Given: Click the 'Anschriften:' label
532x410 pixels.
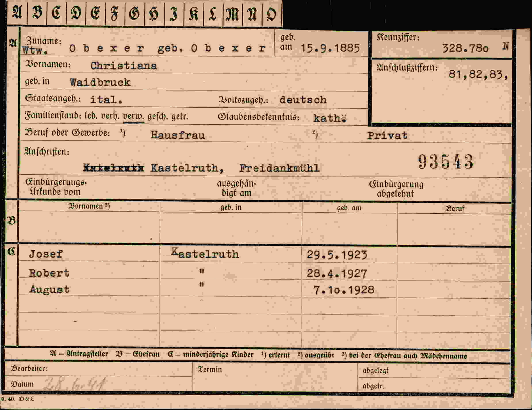Looking at the screenshot, I should [47, 152].
